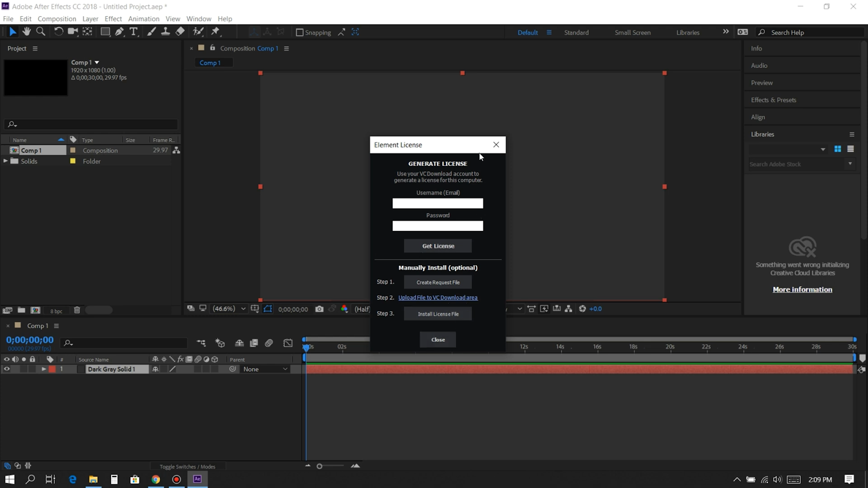Image resolution: width=868 pixels, height=488 pixels.
Task: Click Draft 3D icon in timeline
Action: pos(220,343)
